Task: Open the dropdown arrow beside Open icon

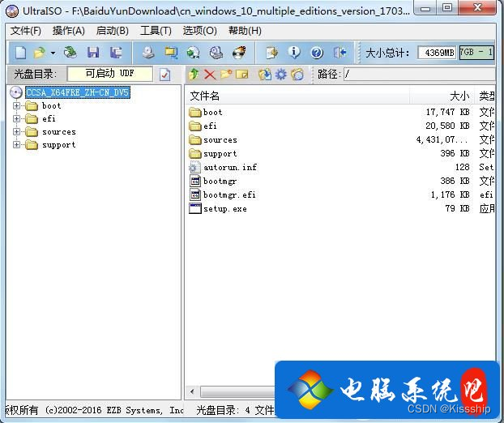Action: [53, 53]
